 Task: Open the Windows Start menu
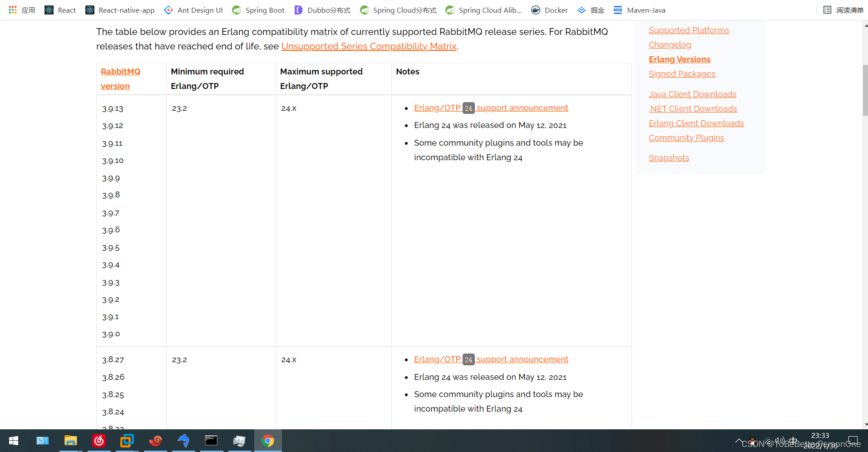click(14, 441)
